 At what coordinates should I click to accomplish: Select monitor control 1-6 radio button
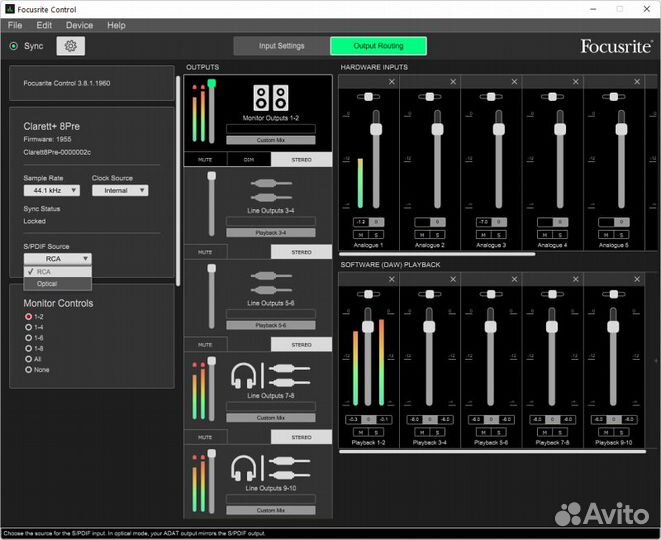pyautogui.click(x=29, y=338)
